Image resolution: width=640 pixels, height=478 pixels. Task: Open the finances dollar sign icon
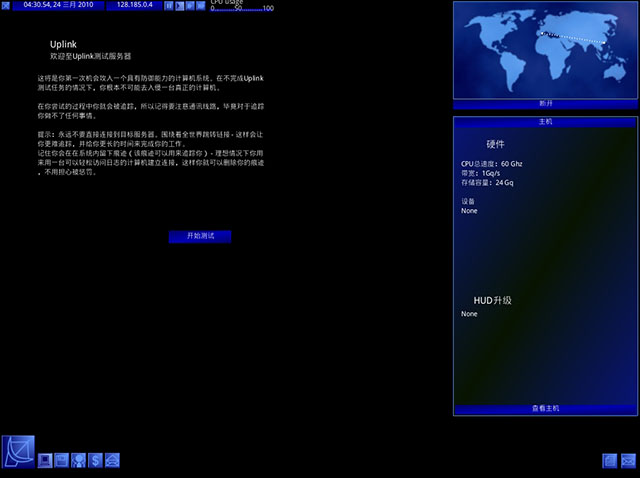pyautogui.click(x=95, y=460)
